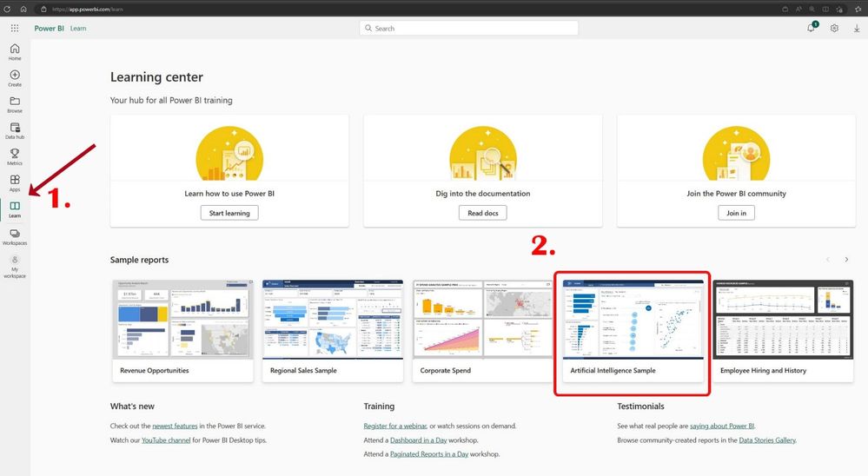Open the Register for a webinar link
This screenshot has width=868, height=476.
point(395,426)
